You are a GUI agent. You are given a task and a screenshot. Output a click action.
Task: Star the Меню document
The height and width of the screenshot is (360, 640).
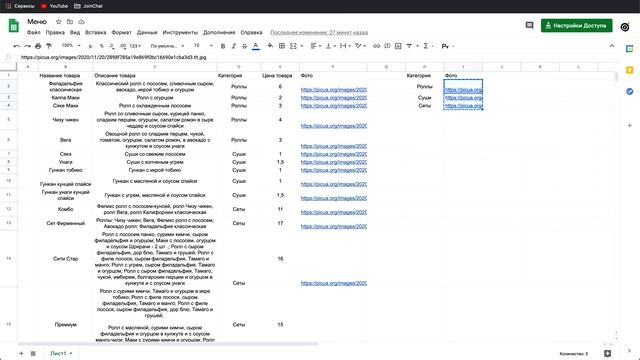[58, 22]
